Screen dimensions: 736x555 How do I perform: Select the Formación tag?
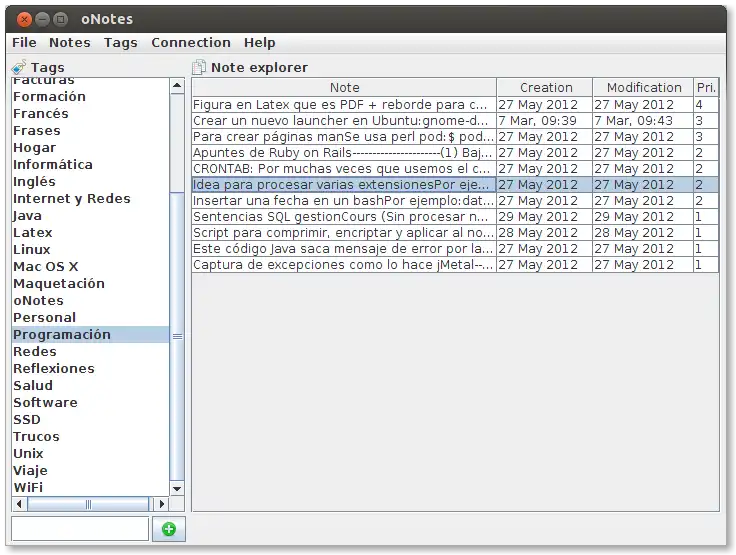click(90, 96)
